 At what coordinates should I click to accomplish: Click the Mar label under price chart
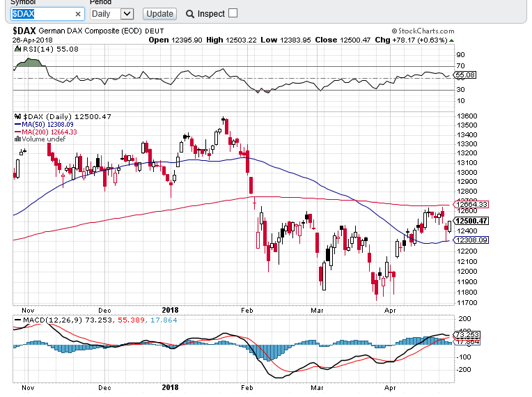(x=318, y=311)
